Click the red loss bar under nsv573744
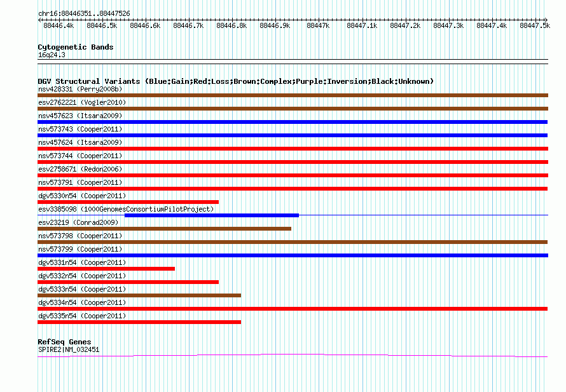 coord(293,162)
